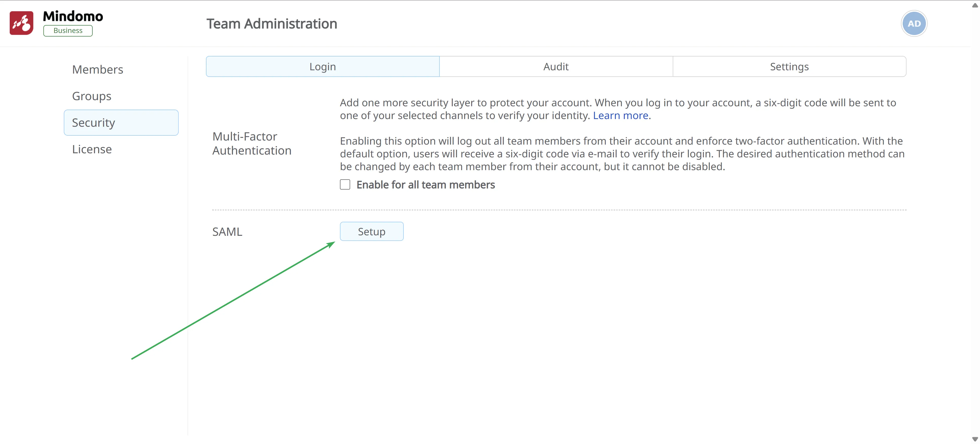Click the Team Administration heading
980x444 pixels.
272,24
